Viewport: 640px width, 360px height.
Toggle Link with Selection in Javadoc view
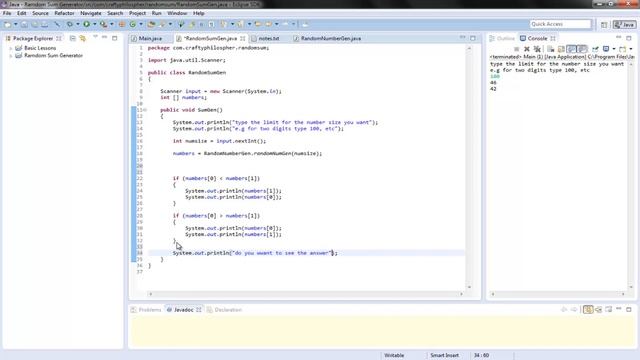coord(588,310)
